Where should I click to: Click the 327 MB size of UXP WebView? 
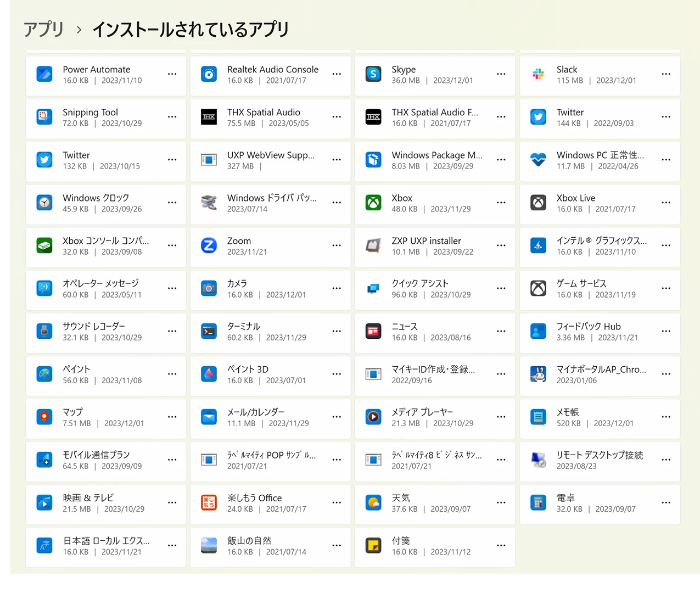pyautogui.click(x=240, y=166)
